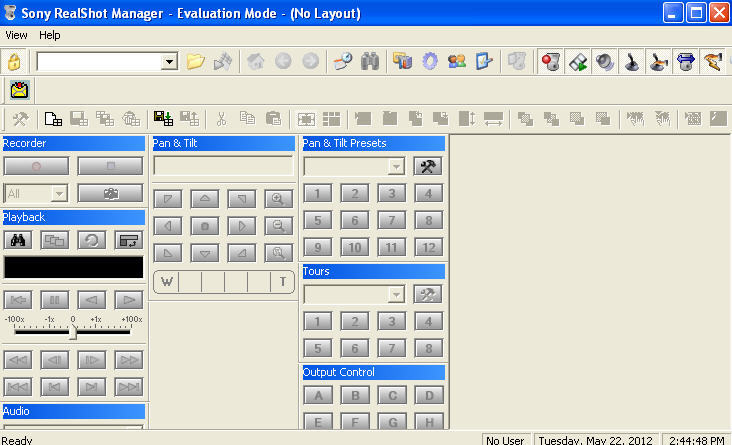Click the Recorder panel header

(x=74, y=143)
